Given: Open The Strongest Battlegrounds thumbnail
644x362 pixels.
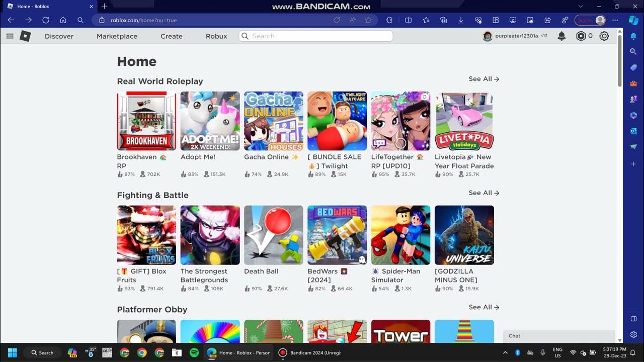Looking at the screenshot, I should [x=210, y=235].
